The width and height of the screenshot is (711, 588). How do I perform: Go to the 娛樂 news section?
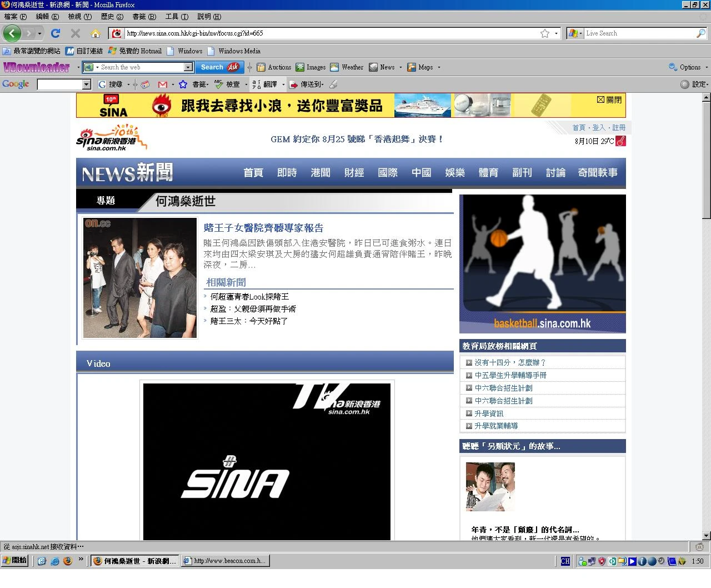pyautogui.click(x=455, y=173)
